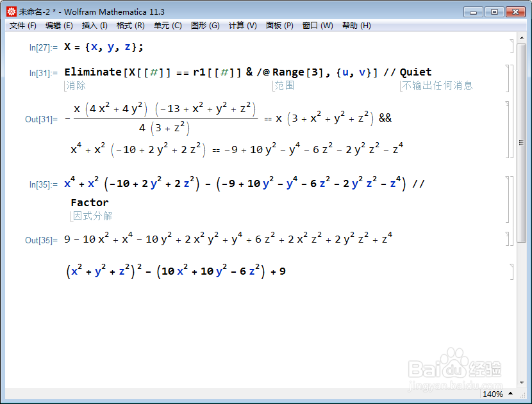The height and width of the screenshot is (404, 532).
Task: Click the scroll down arrow of the vertical scrollbar
Action: click(x=522, y=383)
